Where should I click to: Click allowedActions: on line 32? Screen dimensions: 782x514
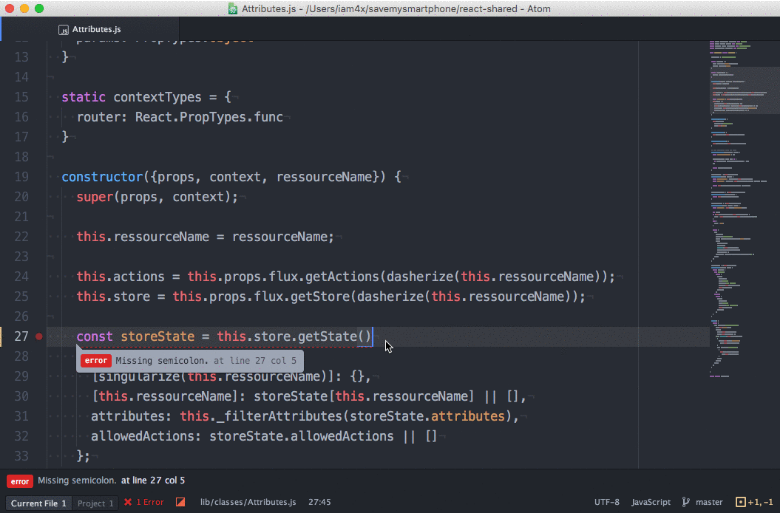146,436
